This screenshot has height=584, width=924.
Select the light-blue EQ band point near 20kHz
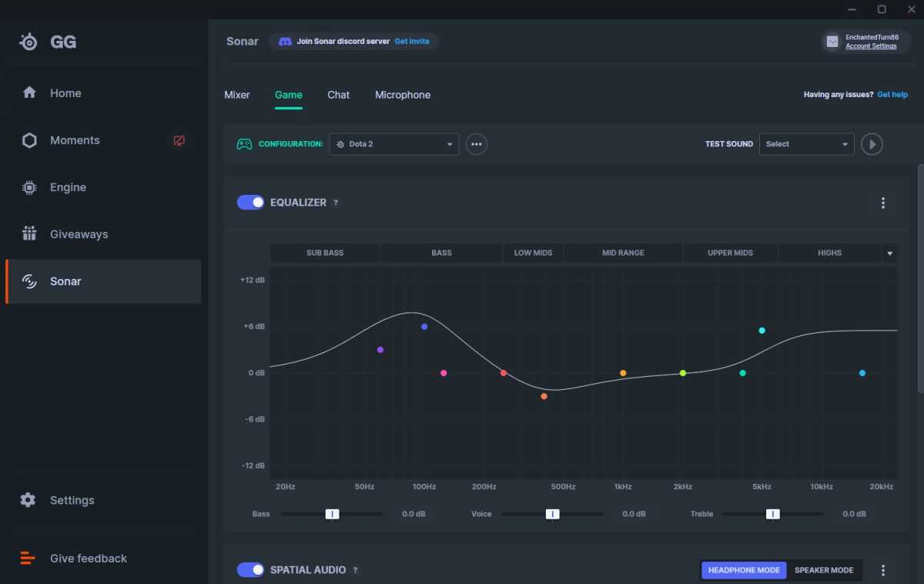[x=862, y=373]
